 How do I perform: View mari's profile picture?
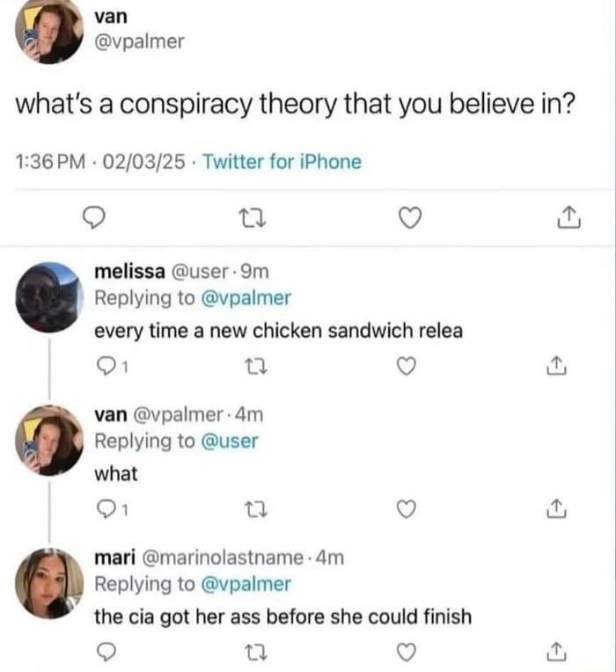tap(49, 583)
